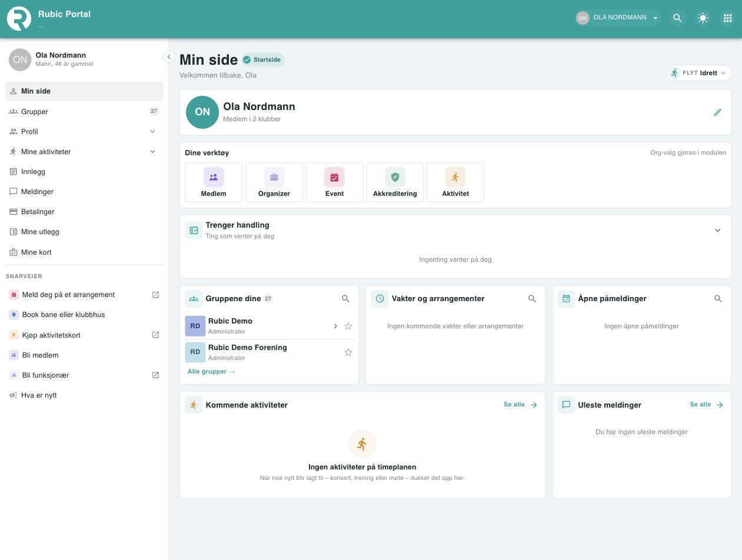
Task: Click the Startside badge next to Min side
Action: 262,59
